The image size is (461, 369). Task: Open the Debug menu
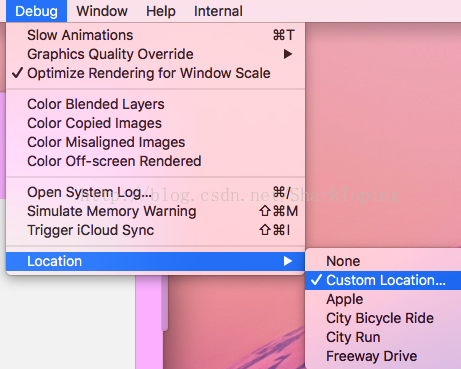36,11
